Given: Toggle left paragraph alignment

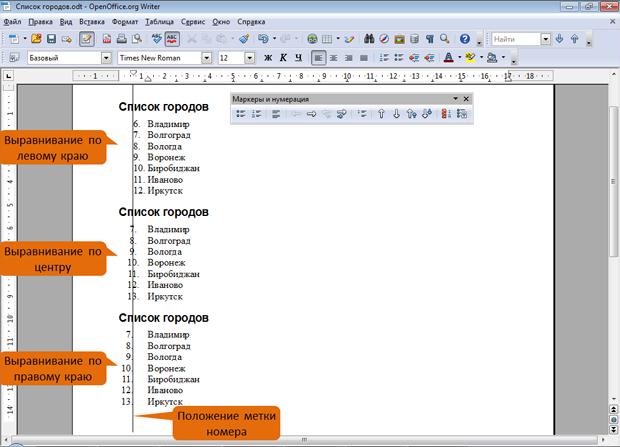Looking at the screenshot, I should coord(318,58).
